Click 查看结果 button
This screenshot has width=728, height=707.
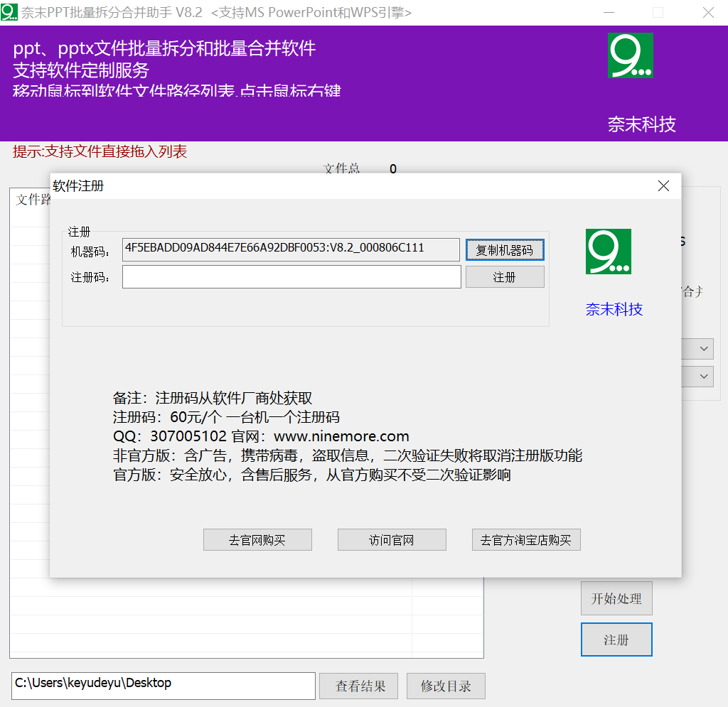tap(359, 686)
